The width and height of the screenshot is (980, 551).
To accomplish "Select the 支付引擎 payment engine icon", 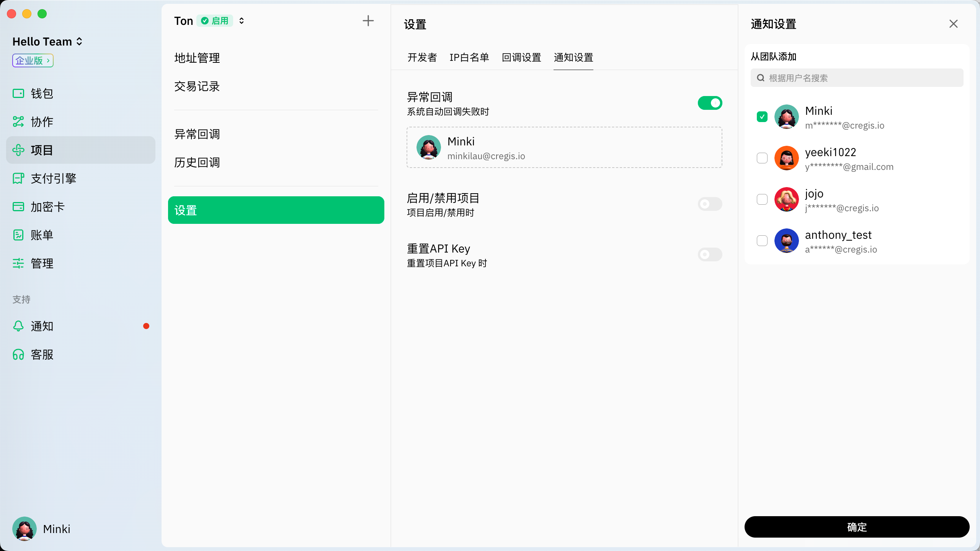I will point(18,178).
